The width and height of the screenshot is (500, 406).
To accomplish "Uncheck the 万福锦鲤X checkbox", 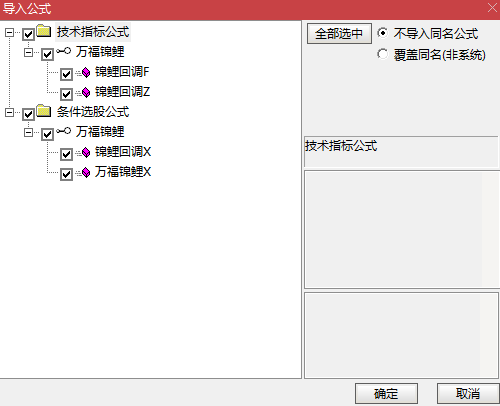I will pyautogui.click(x=66, y=174).
